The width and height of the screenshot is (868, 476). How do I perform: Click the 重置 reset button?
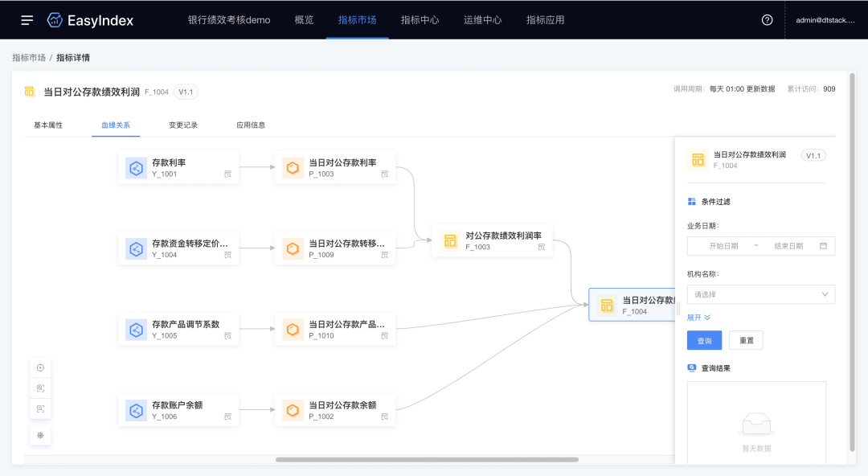point(746,341)
